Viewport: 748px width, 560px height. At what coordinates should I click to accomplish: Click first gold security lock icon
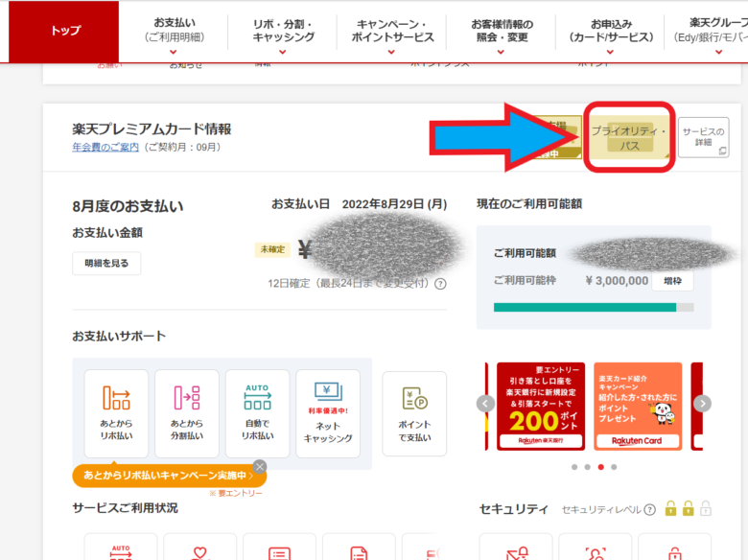coord(670,508)
